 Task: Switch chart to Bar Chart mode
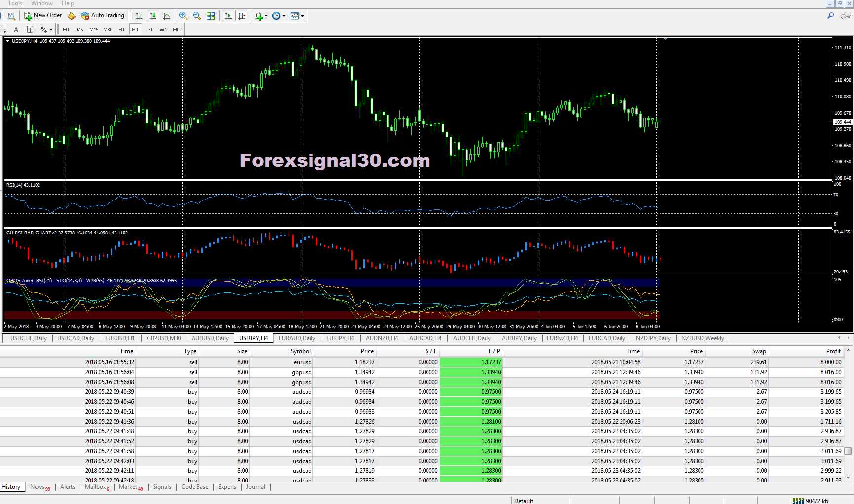click(x=139, y=16)
